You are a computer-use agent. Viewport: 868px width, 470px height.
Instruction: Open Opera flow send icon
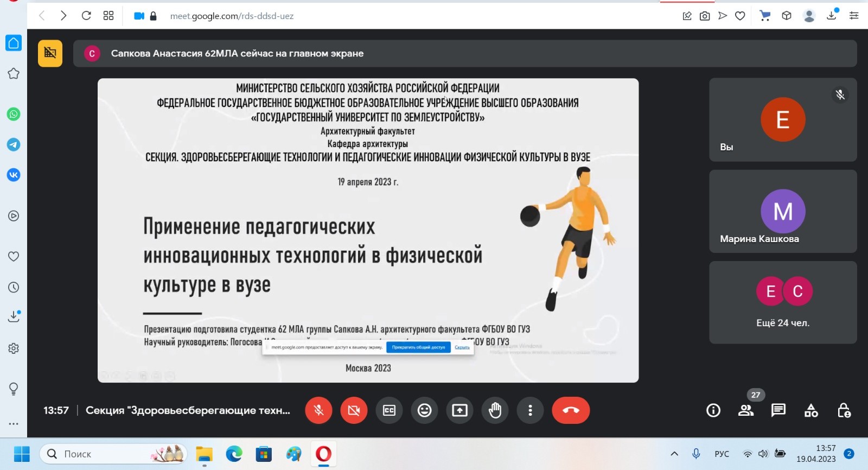(x=723, y=16)
